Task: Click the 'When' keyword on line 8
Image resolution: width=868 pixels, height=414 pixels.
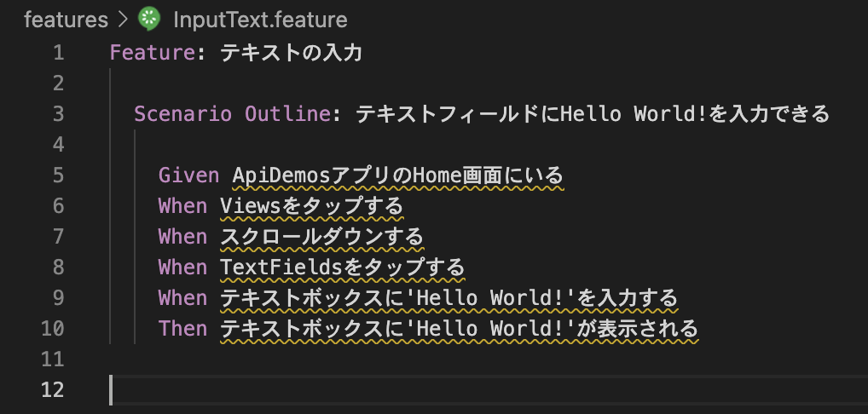Action: tap(182, 267)
